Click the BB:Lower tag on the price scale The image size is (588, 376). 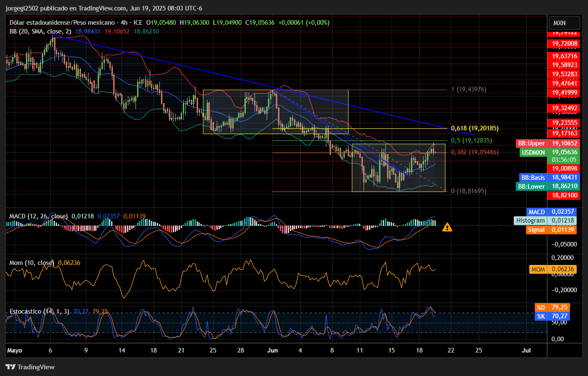(532, 186)
